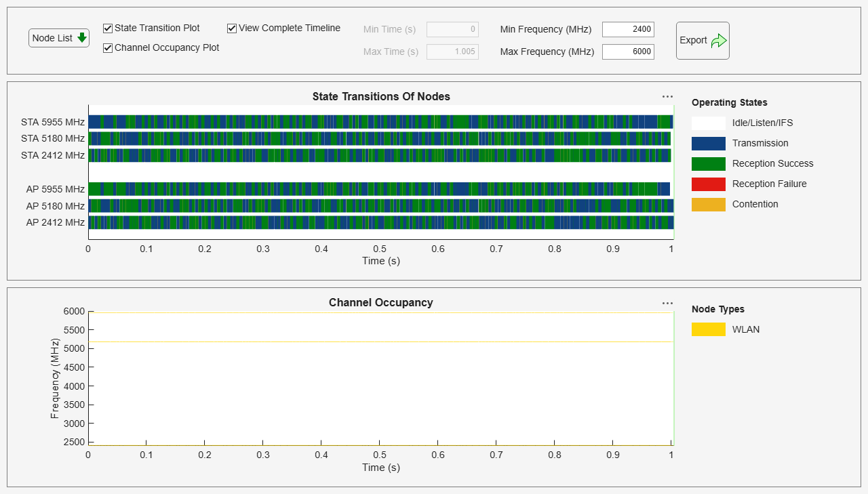Click the 'State Transitions Of Nodes' title
The width and height of the screenshot is (868, 494).
381,96
